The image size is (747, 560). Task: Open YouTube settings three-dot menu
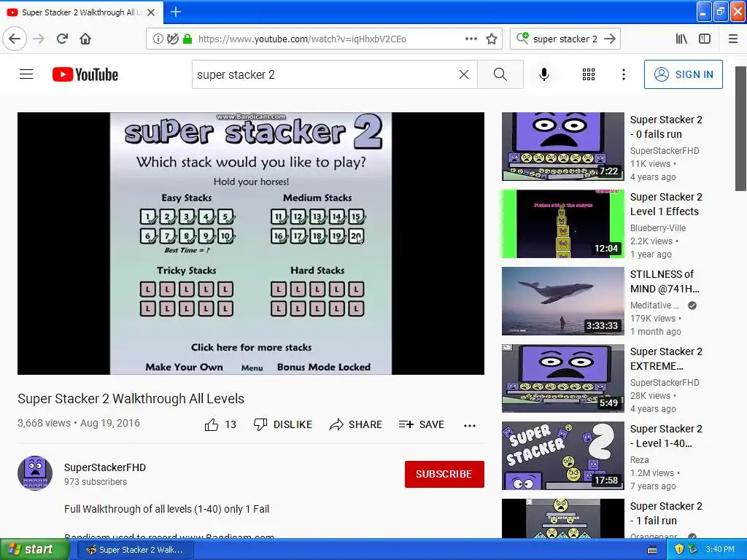click(x=623, y=74)
